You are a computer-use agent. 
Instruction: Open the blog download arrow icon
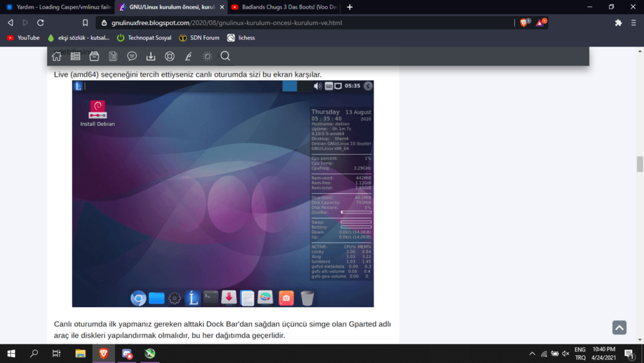tap(151, 57)
